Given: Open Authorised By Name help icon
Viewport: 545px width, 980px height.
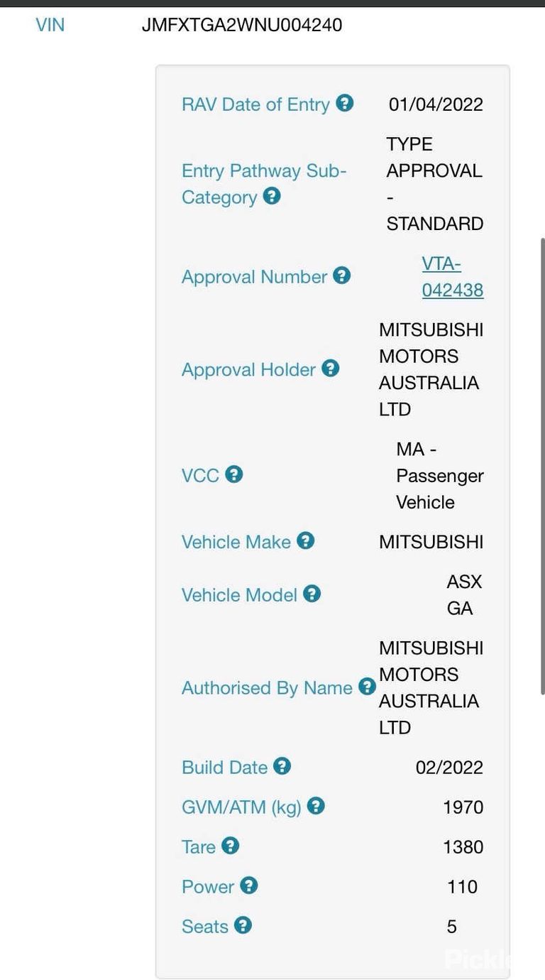Looking at the screenshot, I should [367, 686].
